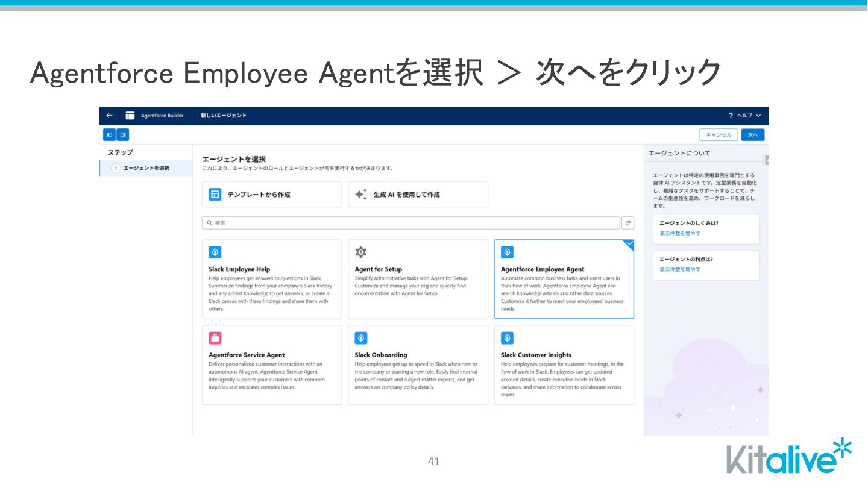Collapse the right info panel handle
This screenshot has width=868, height=488.
click(x=766, y=160)
